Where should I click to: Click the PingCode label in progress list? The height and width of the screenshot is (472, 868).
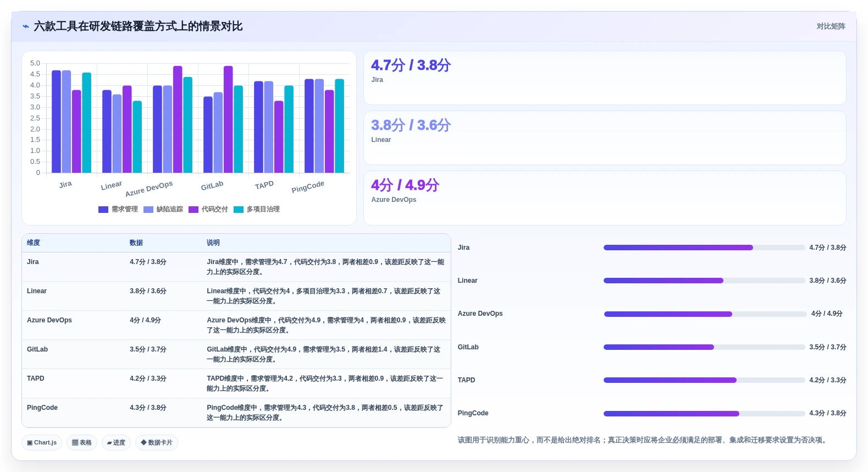pyautogui.click(x=473, y=413)
